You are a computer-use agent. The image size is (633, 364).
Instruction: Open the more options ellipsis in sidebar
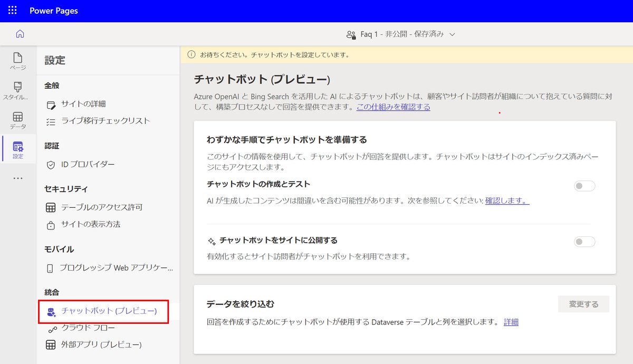[x=18, y=178]
